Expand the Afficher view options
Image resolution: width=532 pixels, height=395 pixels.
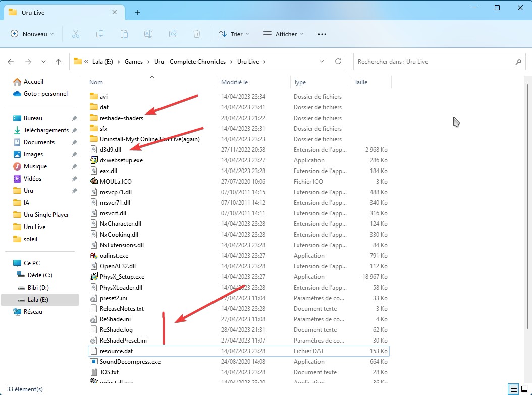284,34
